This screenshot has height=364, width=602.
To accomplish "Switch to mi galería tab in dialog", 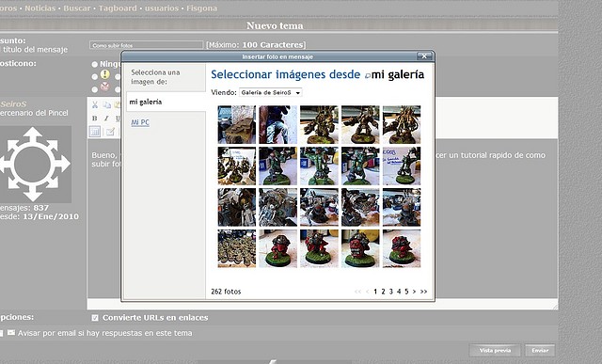I will (166, 102).
